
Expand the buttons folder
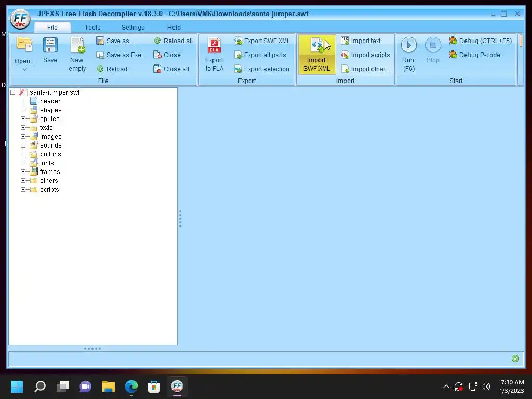[23, 154]
